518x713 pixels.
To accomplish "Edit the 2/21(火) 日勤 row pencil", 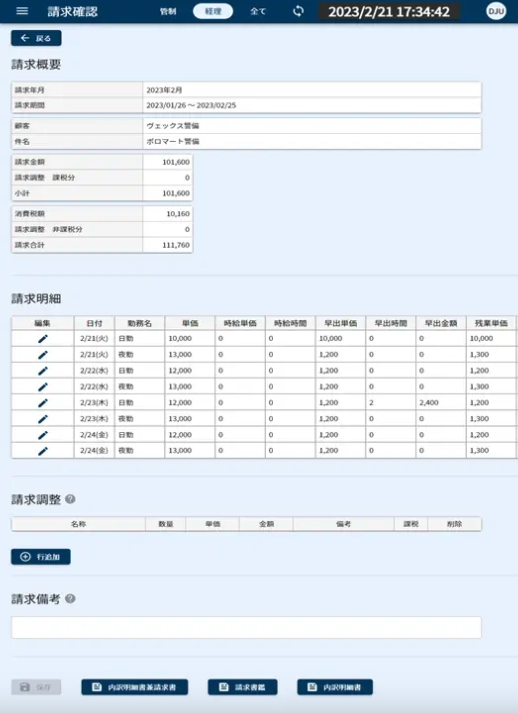I will point(43,339).
